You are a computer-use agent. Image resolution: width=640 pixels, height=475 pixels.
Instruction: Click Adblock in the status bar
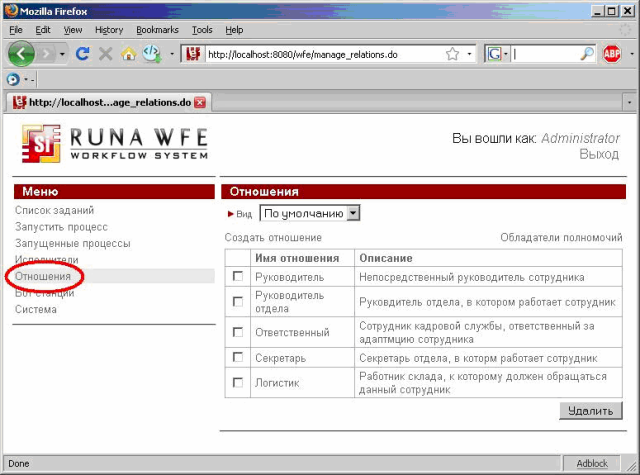pos(592,464)
